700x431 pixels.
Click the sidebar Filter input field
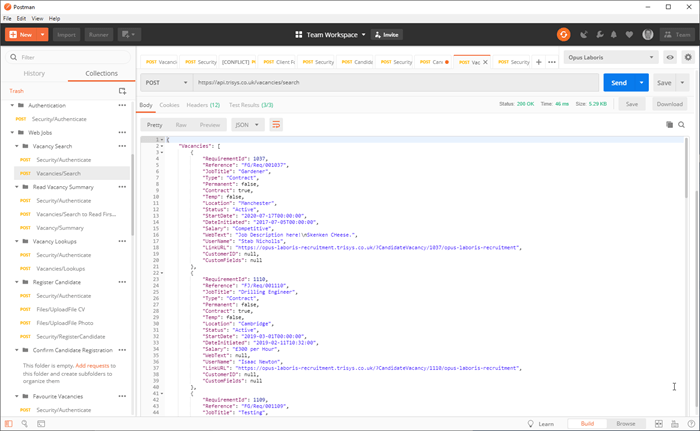(68, 57)
